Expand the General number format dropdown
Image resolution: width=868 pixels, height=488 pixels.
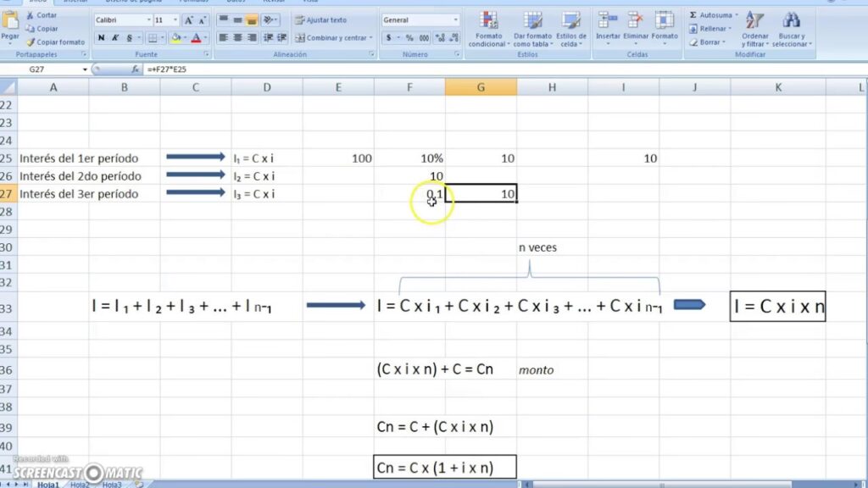[x=455, y=19]
